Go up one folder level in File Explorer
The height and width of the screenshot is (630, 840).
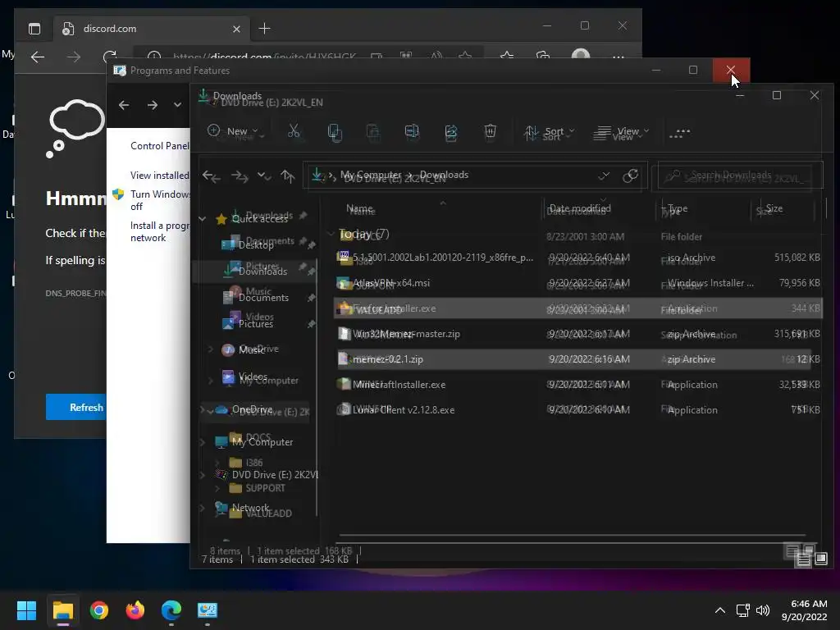[x=288, y=176]
